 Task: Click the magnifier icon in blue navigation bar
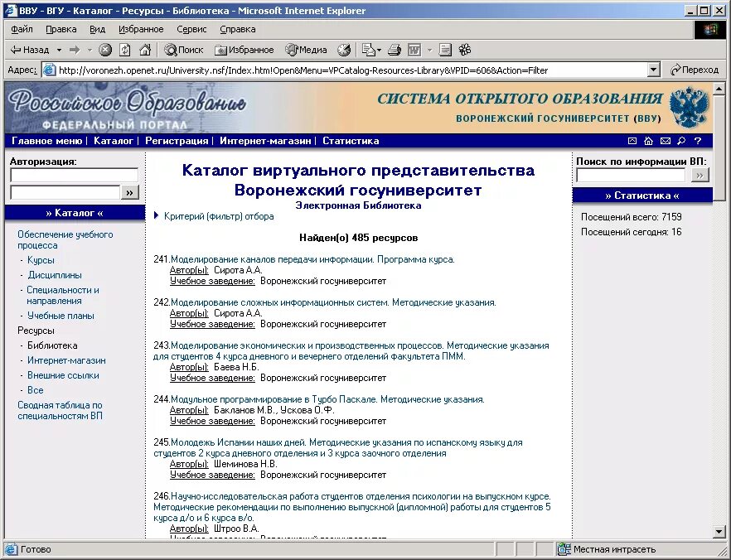(681, 141)
